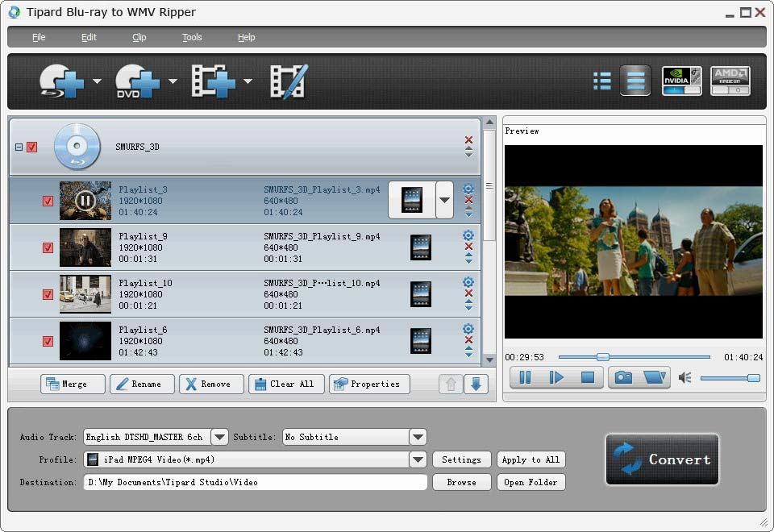Open settings gear for Playlist_9
774x532 pixels.
click(468, 235)
